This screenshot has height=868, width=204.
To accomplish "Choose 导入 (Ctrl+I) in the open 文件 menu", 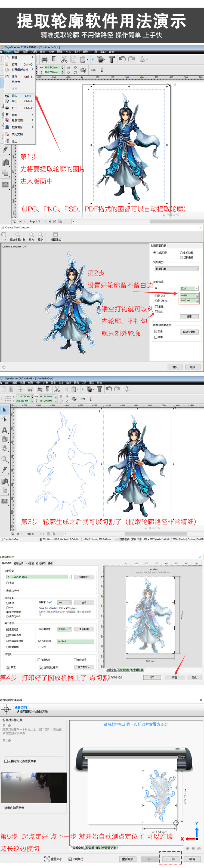I will 19,96.
